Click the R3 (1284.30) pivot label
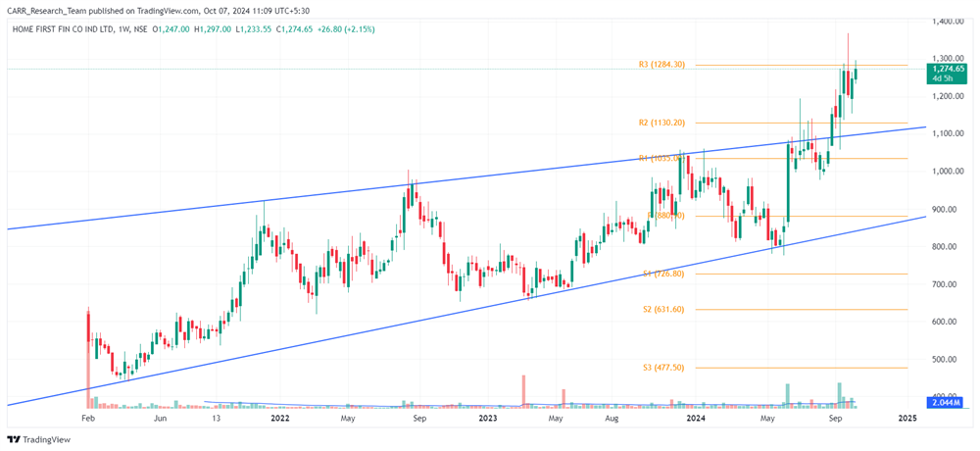The height and width of the screenshot is (451, 980). click(661, 65)
